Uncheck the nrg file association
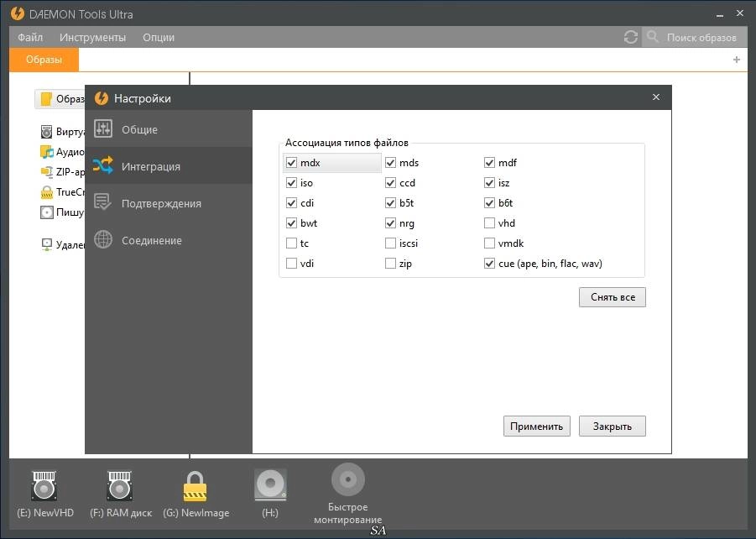 (x=390, y=223)
